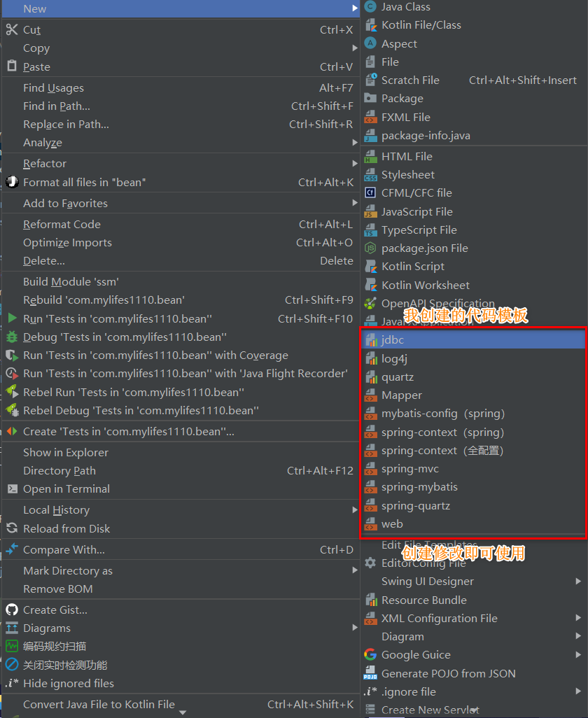
Task: Click the EditorConfig gear icon
Action: [x=370, y=563]
